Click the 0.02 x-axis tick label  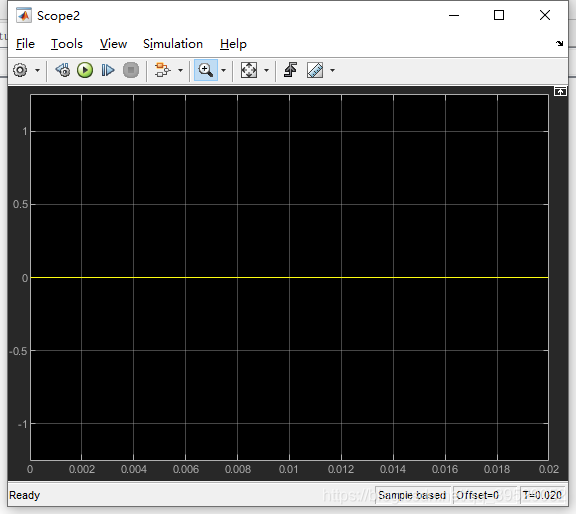coord(548,469)
